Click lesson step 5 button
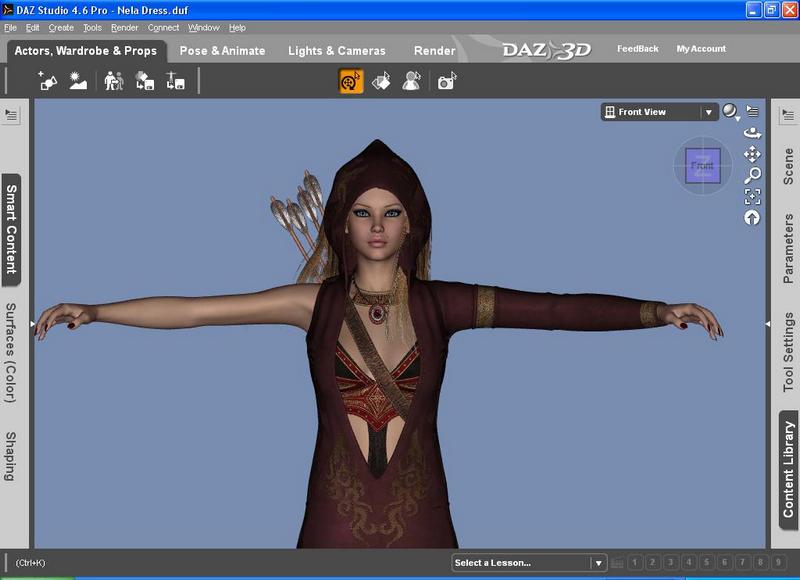Image resolution: width=800 pixels, height=580 pixels. pos(707,562)
